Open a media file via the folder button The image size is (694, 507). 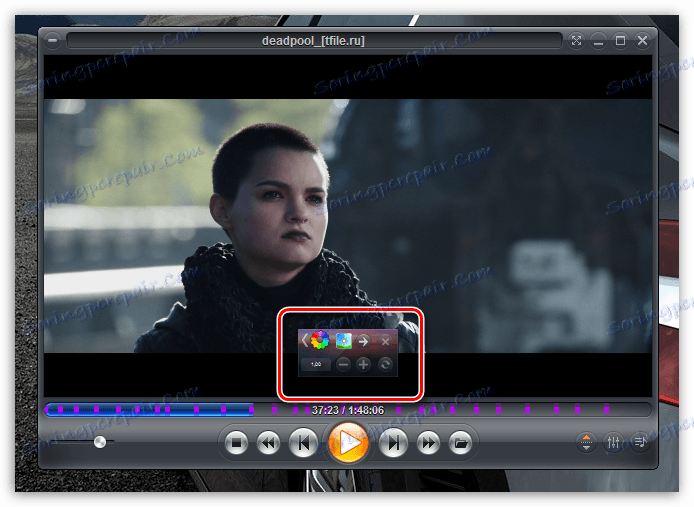460,442
